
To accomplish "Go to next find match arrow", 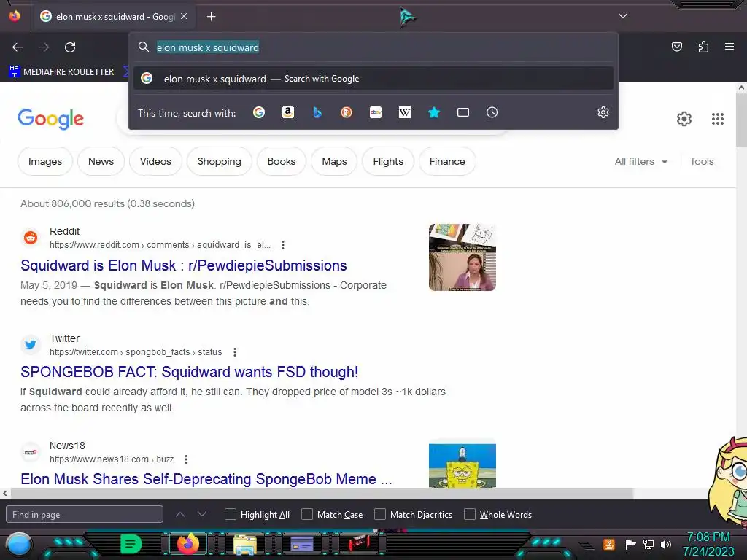I will [x=202, y=514].
